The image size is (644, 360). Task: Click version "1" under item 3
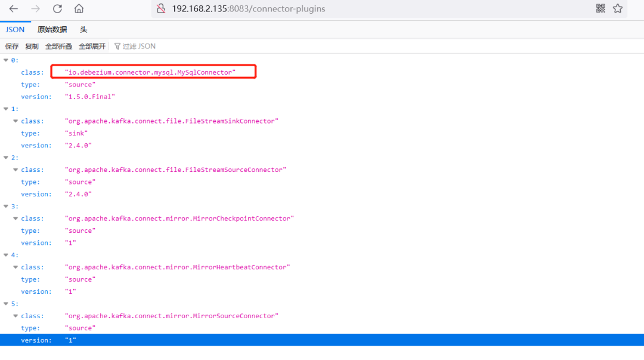(70, 243)
